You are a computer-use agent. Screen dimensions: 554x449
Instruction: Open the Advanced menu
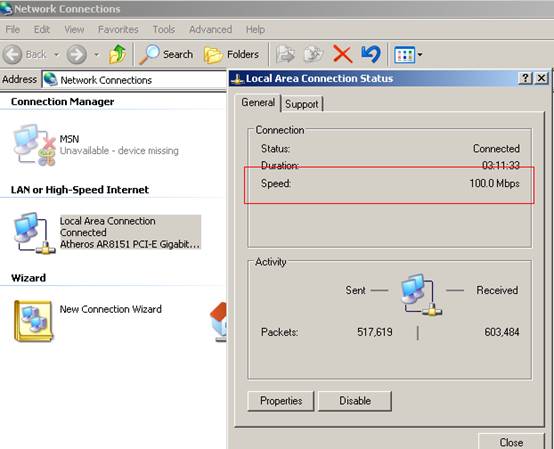pyautogui.click(x=211, y=29)
